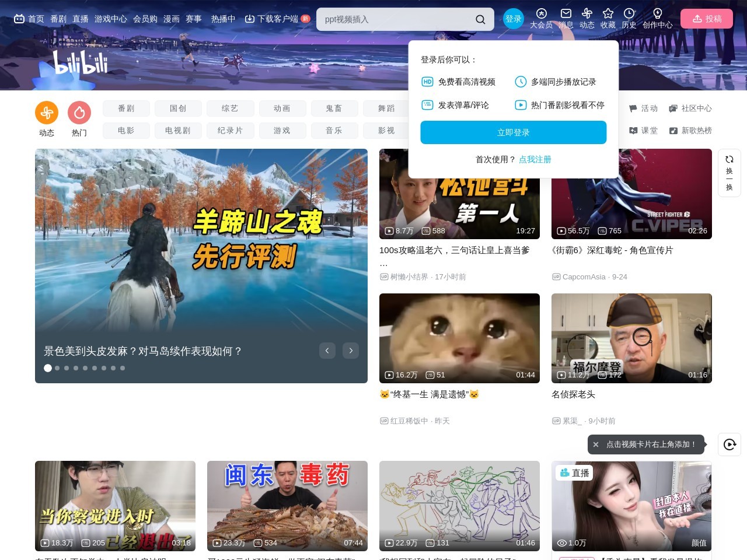Click the red 热门 flame icon
This screenshot has width=747, height=560.
click(x=79, y=113)
